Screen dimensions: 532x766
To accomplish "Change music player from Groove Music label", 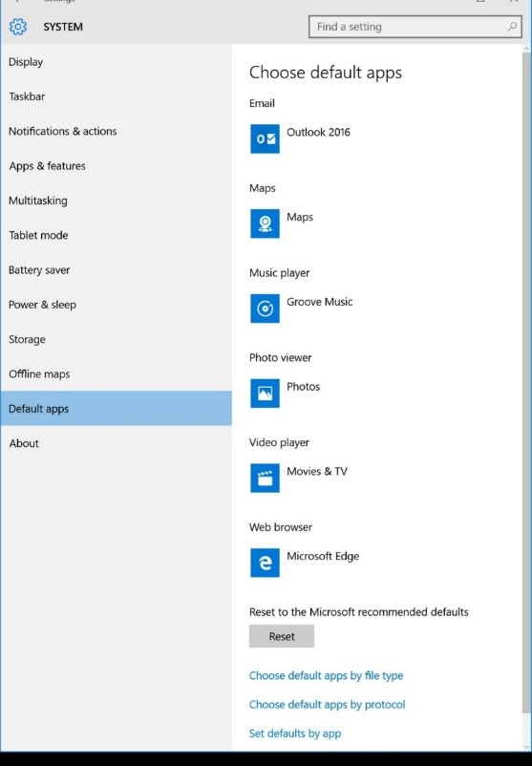I will [320, 302].
